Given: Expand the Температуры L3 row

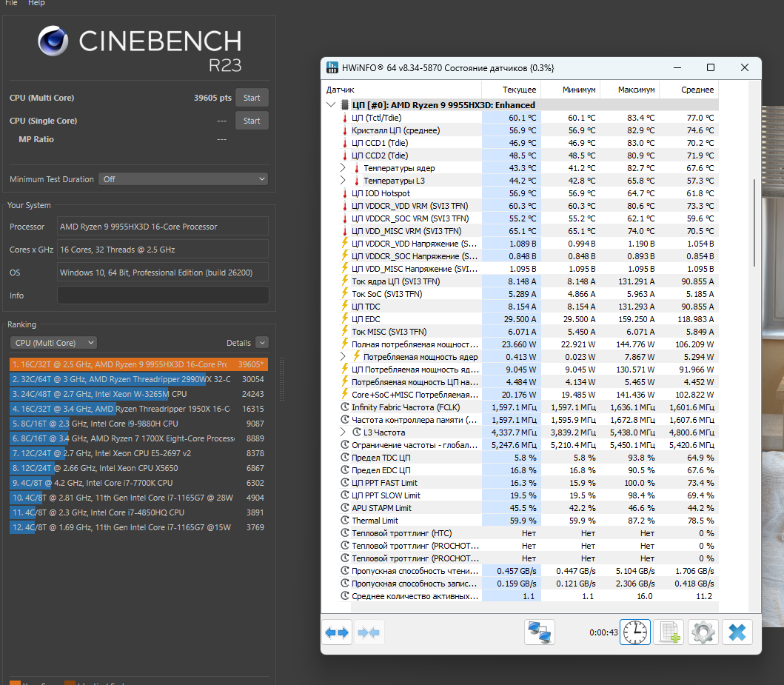Looking at the screenshot, I should (343, 181).
